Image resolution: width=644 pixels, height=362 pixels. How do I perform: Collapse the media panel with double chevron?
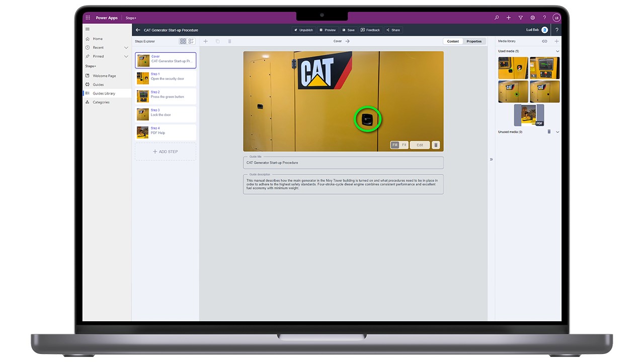pyautogui.click(x=491, y=159)
